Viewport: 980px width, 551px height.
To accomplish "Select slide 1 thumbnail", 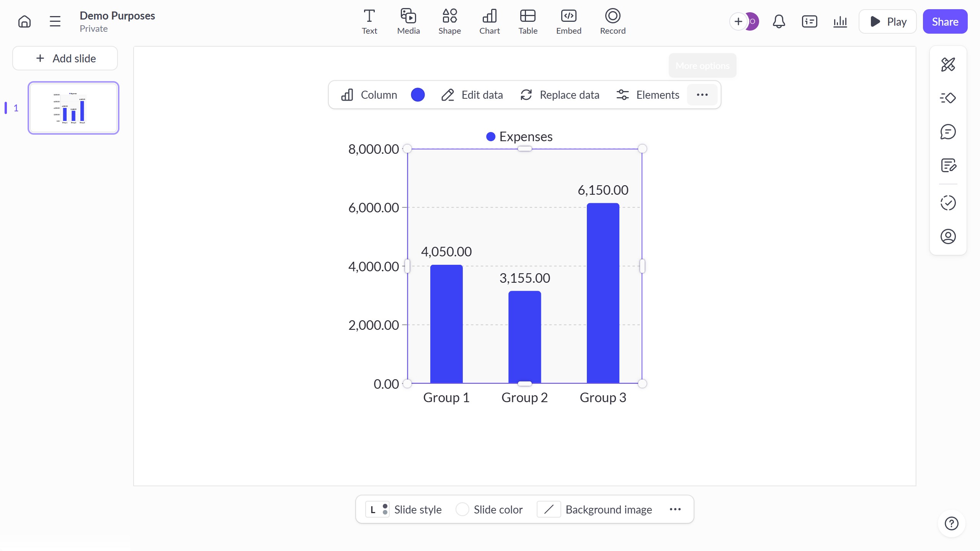I will [x=73, y=108].
